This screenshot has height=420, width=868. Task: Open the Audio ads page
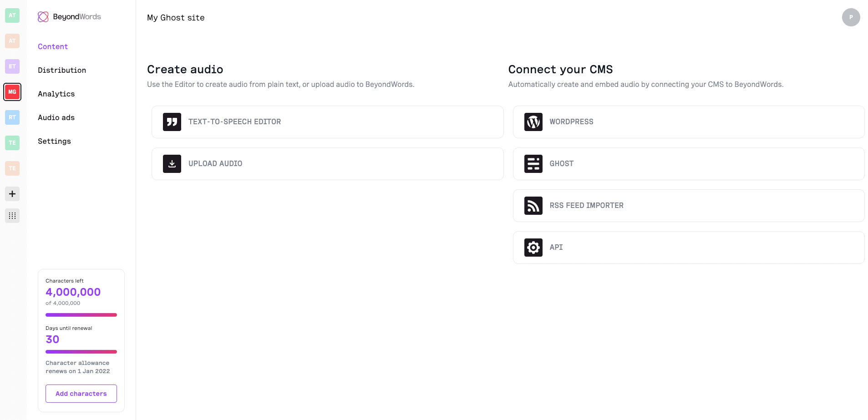pos(56,117)
